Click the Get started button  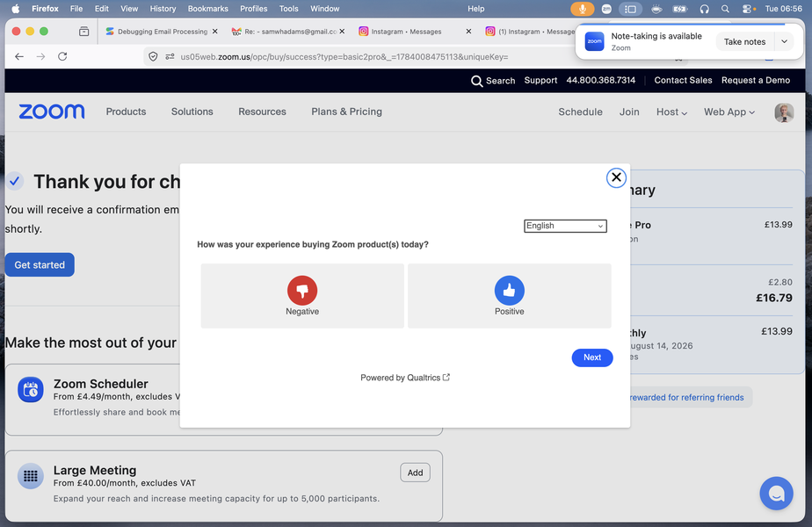(40, 264)
